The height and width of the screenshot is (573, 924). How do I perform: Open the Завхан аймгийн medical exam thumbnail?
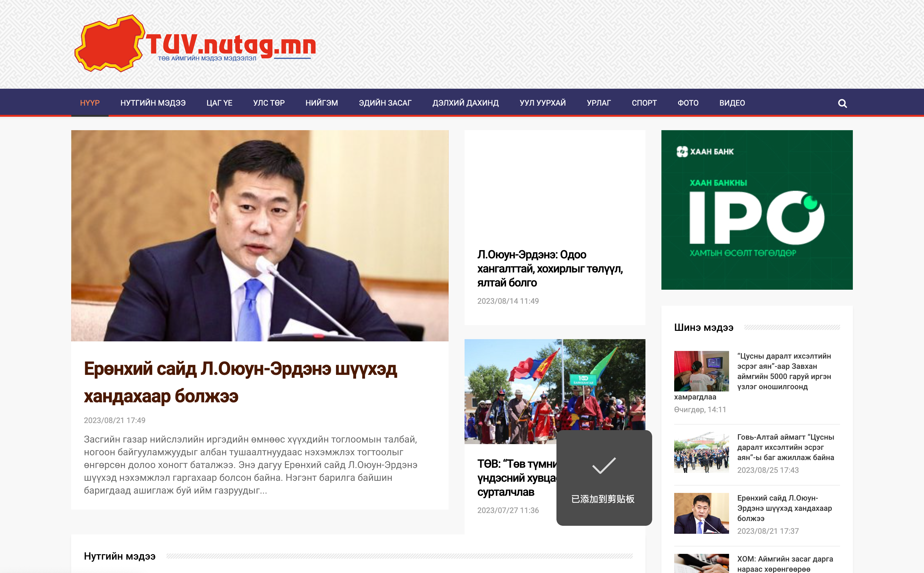point(701,371)
